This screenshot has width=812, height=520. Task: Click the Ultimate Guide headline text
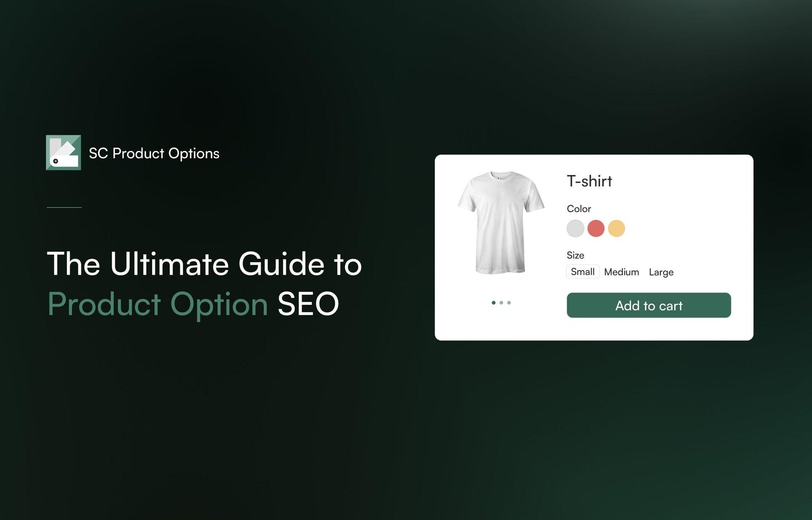click(204, 264)
